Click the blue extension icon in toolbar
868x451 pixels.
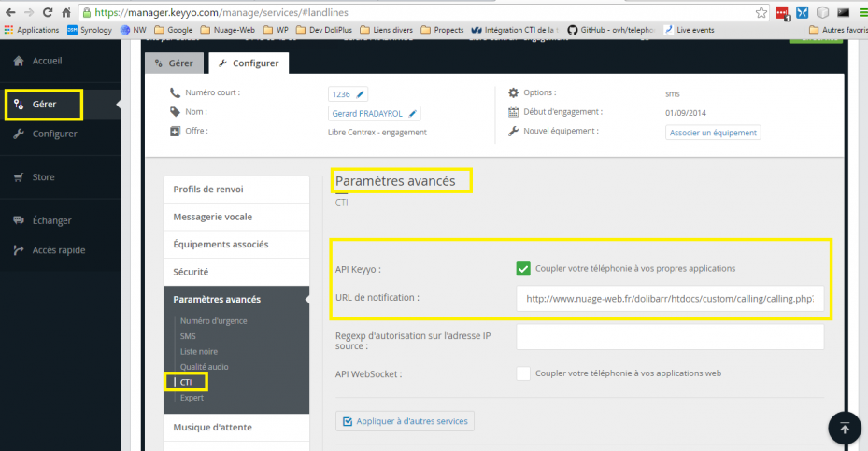(x=802, y=12)
